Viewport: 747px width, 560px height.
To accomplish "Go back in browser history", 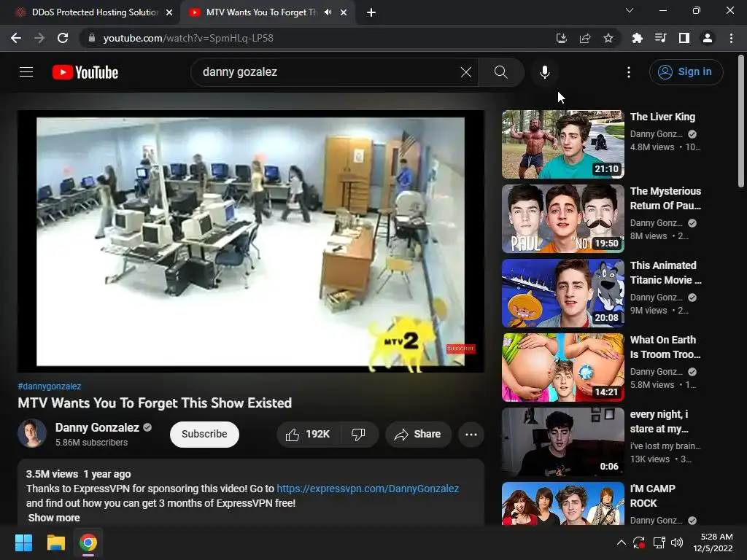I will [16, 38].
